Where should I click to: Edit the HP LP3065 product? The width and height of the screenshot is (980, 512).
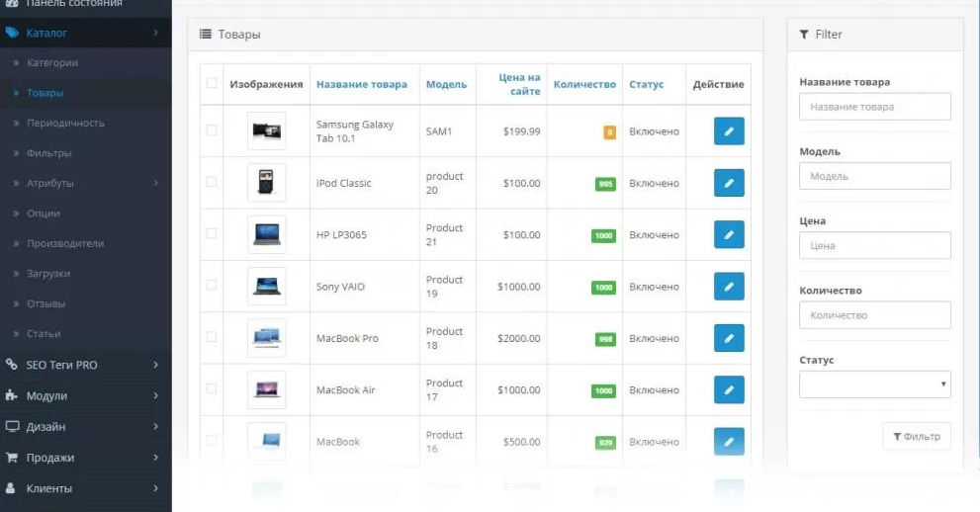click(729, 235)
